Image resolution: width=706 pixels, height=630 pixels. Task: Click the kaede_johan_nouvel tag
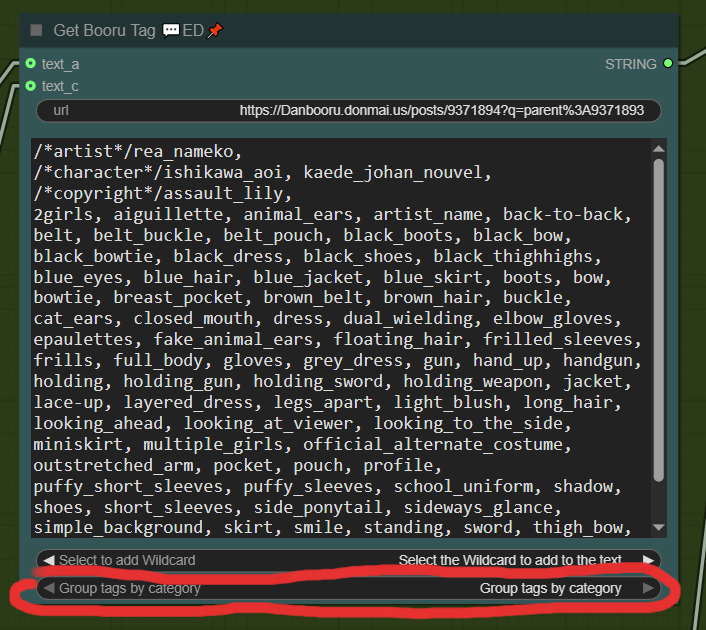point(393,172)
